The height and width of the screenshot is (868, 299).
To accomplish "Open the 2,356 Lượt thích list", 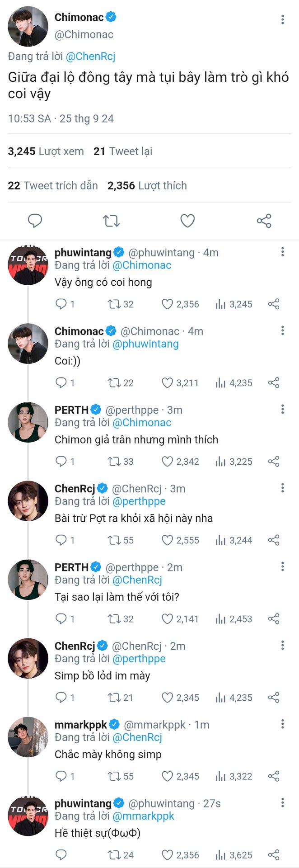I will coord(147,185).
